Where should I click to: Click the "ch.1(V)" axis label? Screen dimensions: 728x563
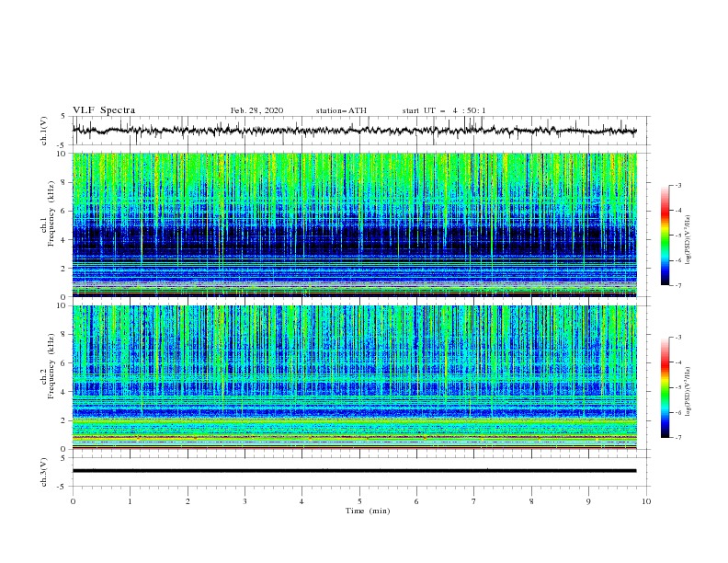point(44,131)
